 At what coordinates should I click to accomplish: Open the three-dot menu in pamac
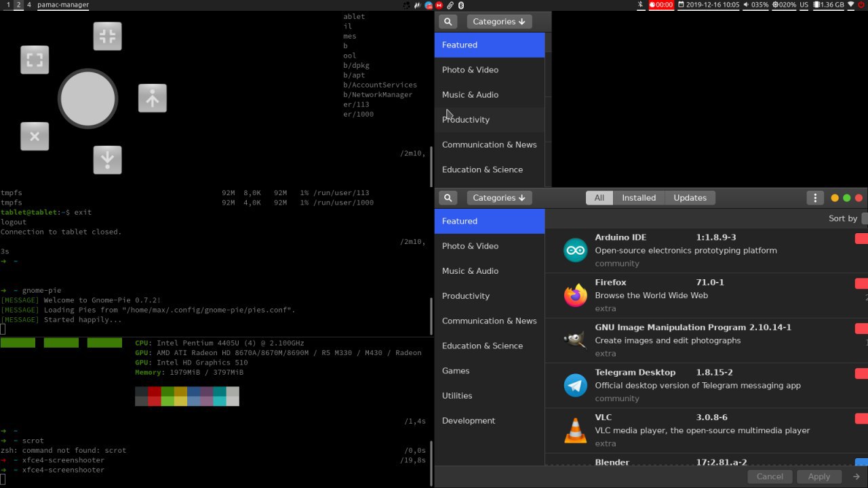click(x=815, y=198)
